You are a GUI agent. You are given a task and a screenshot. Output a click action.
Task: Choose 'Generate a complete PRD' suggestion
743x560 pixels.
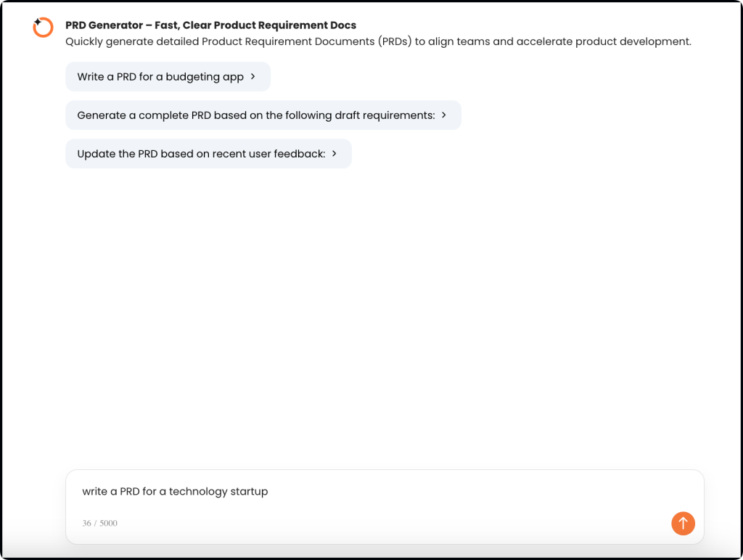coord(255,115)
